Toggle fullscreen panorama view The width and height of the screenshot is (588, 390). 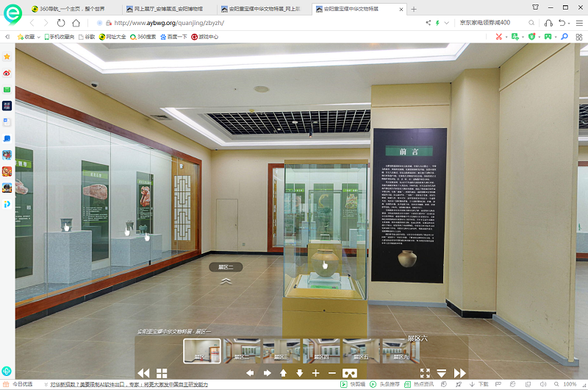point(425,373)
